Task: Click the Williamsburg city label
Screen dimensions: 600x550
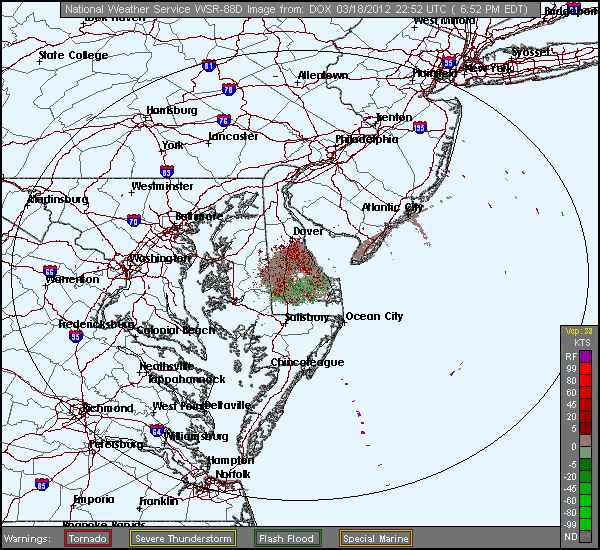Action: pos(196,436)
